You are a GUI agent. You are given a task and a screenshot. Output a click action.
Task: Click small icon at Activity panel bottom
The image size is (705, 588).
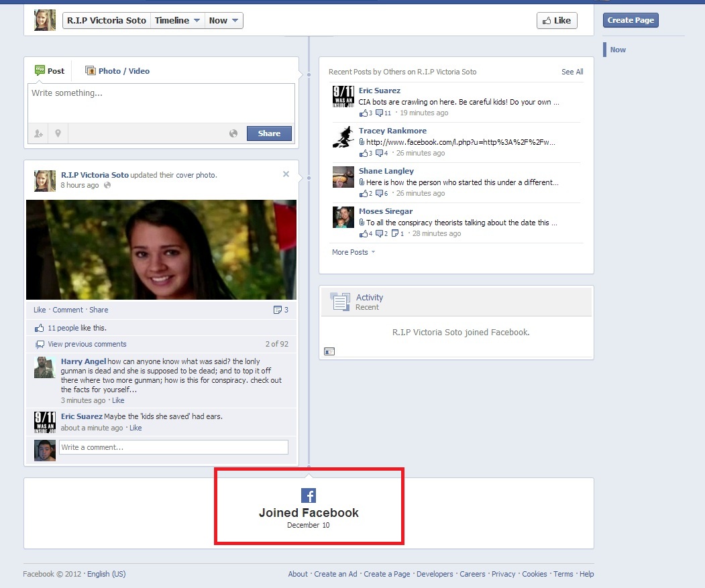pos(329,351)
